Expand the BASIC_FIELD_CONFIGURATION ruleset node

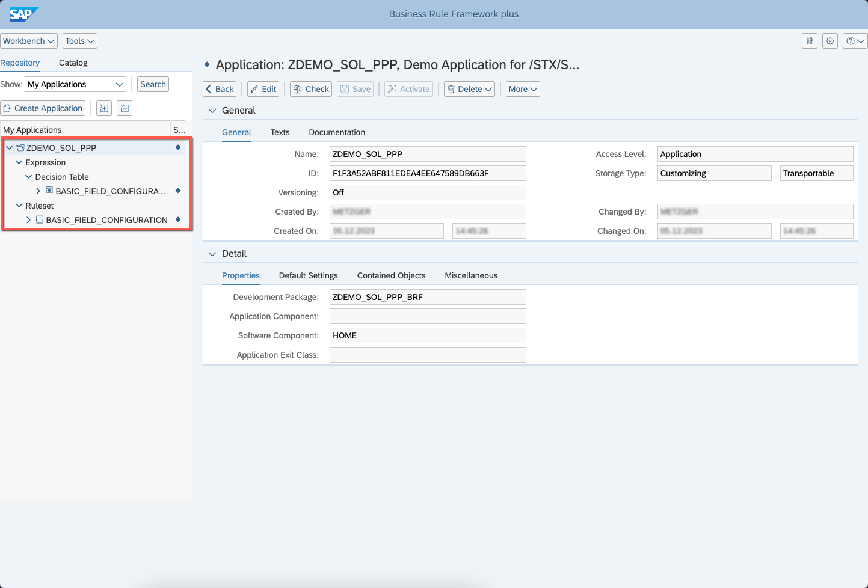click(x=28, y=220)
